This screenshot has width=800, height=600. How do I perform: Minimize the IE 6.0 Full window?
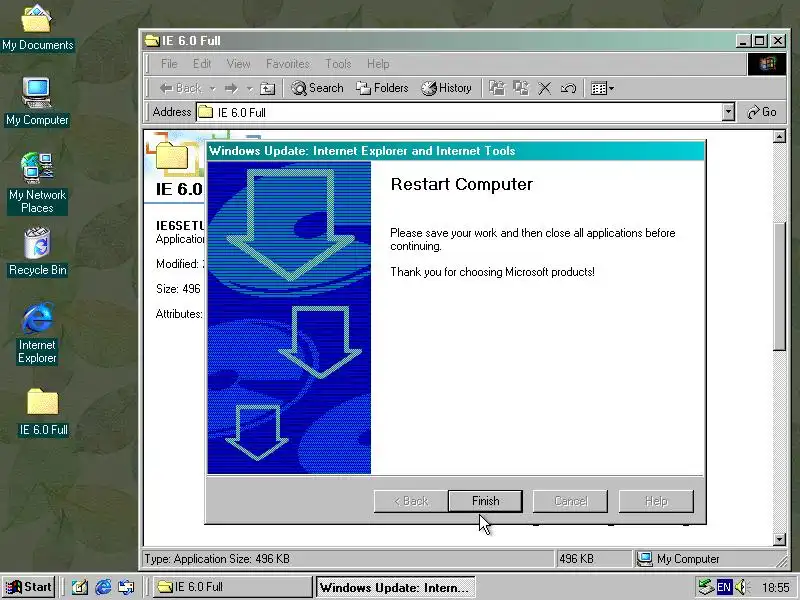pos(742,41)
